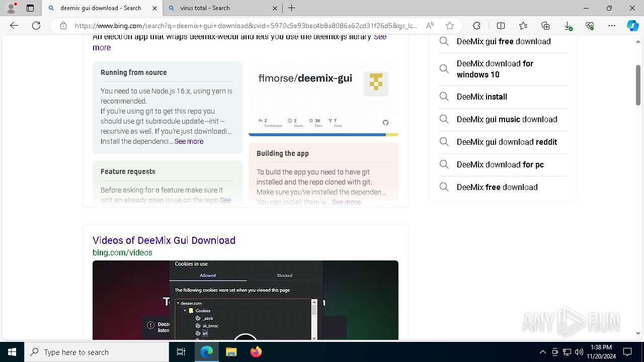Click magnifier icon beside DeeMix free download

pos(444,187)
